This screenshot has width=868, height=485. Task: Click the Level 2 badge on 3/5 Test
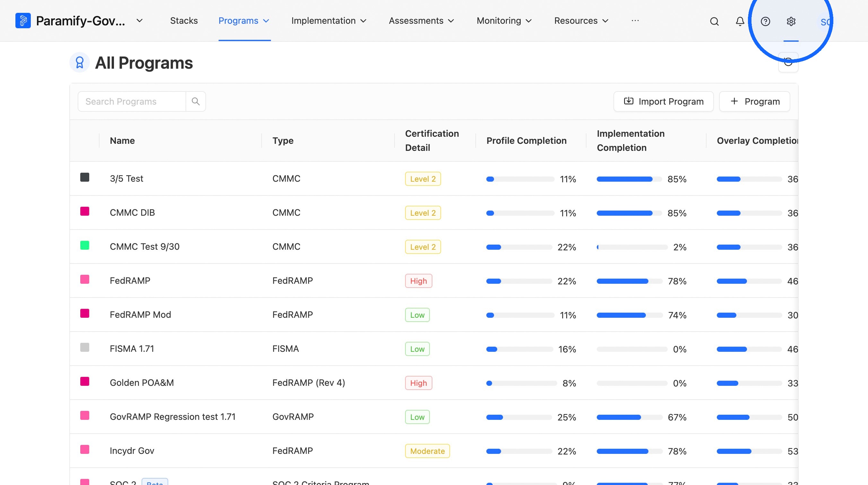coord(423,179)
